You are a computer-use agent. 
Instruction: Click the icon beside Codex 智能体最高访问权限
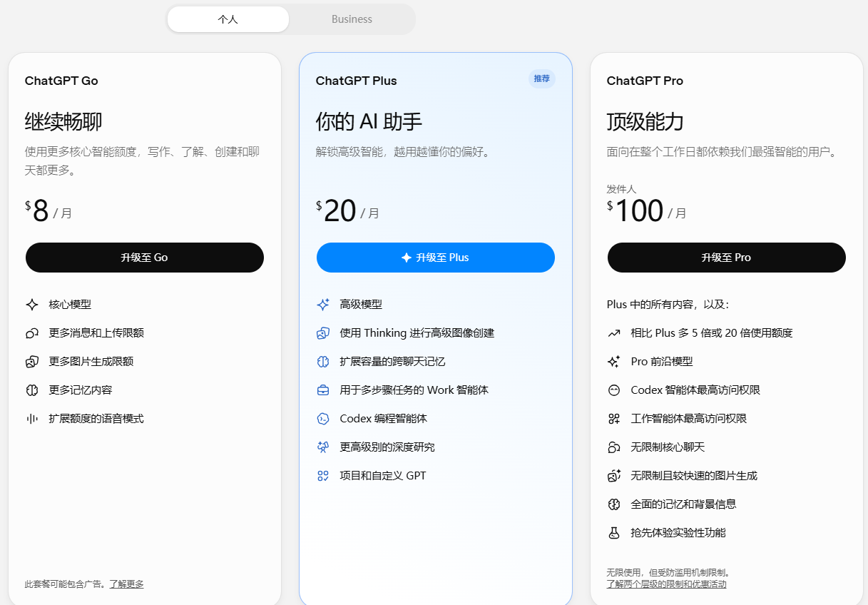[x=614, y=390]
